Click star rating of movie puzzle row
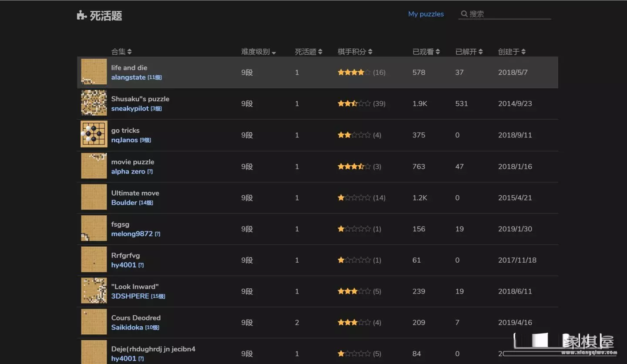This screenshot has width=627, height=364. [x=354, y=167]
